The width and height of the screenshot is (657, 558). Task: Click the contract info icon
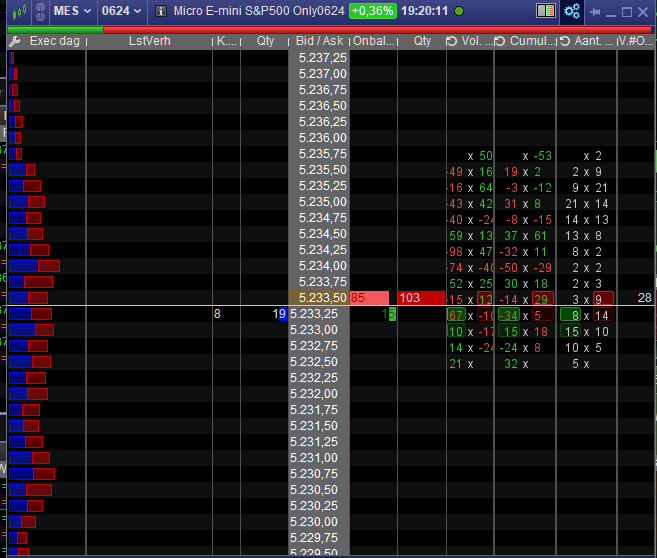(161, 11)
